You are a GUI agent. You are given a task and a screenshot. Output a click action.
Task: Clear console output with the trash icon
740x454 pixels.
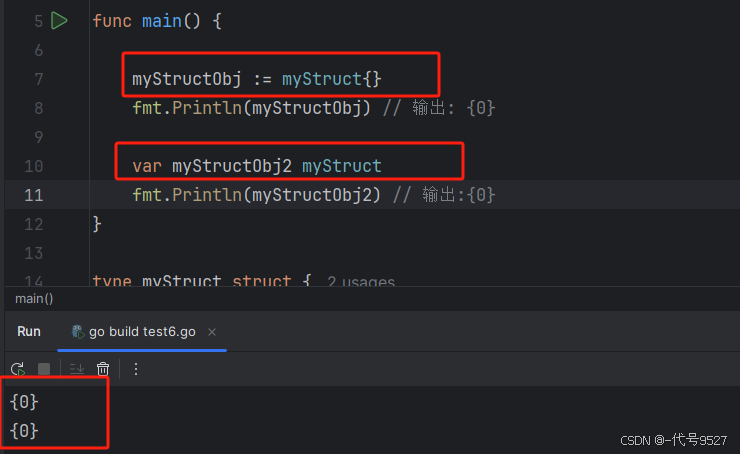[103, 369]
